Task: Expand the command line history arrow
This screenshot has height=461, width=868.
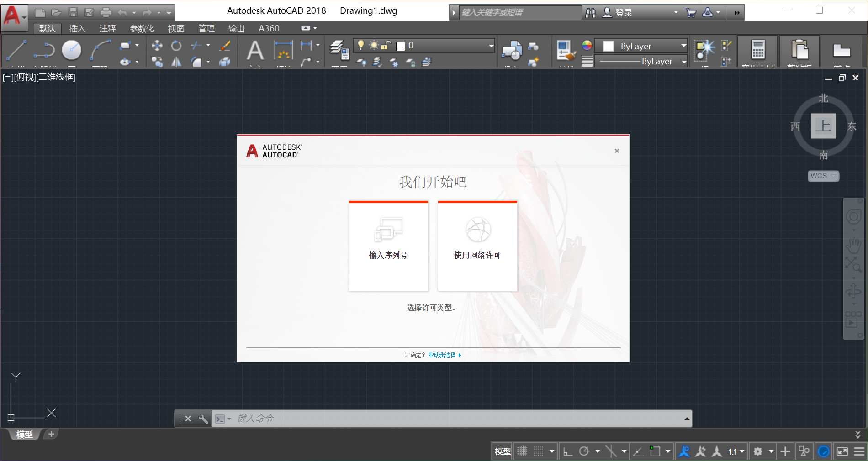Action: pos(687,419)
